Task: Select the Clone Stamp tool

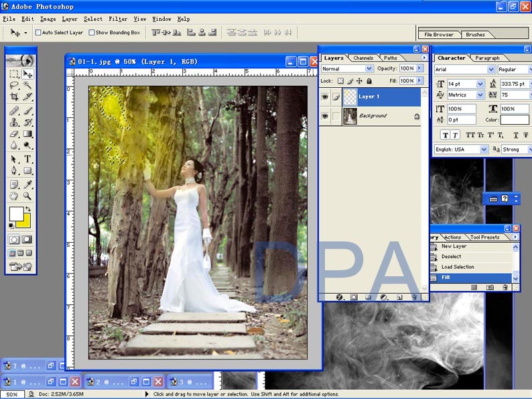Action: point(14,122)
